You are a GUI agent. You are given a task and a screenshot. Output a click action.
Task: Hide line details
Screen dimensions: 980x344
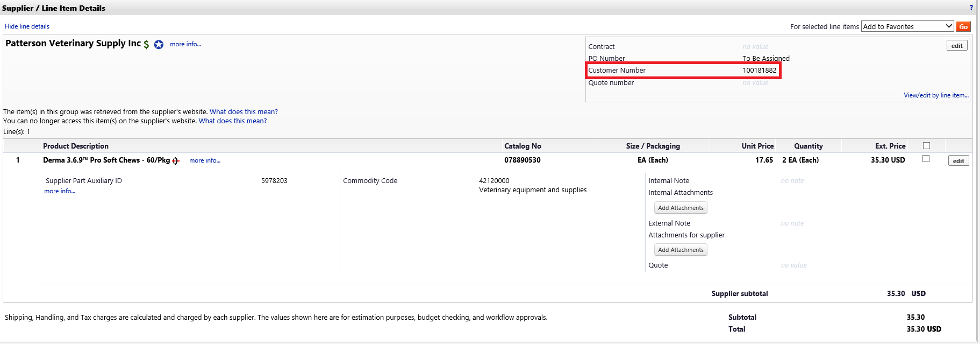pos(27,26)
